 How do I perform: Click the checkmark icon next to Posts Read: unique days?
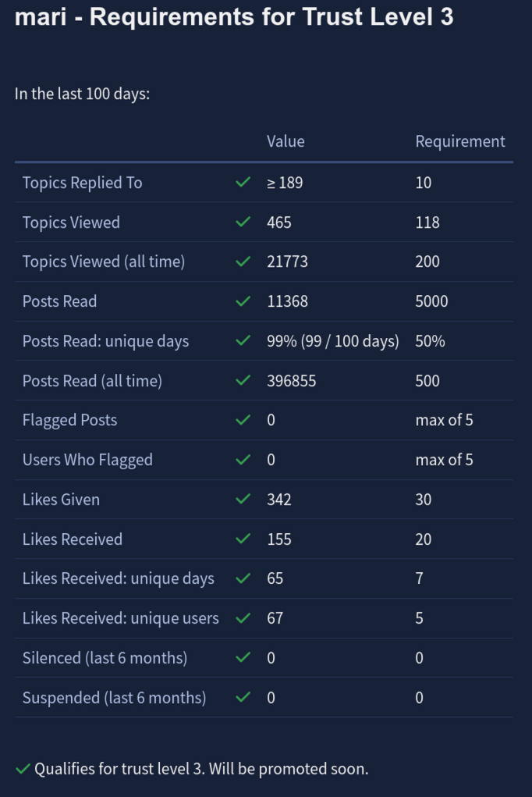243,340
